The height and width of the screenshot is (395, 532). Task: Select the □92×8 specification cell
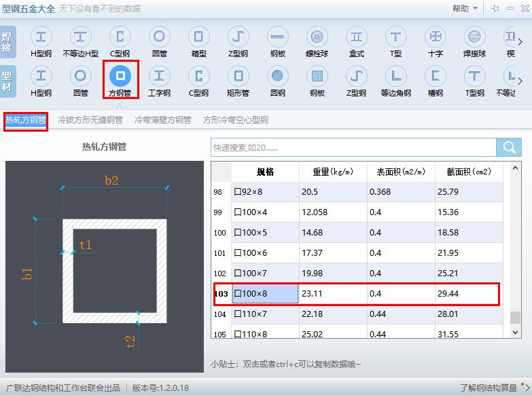tap(266, 192)
